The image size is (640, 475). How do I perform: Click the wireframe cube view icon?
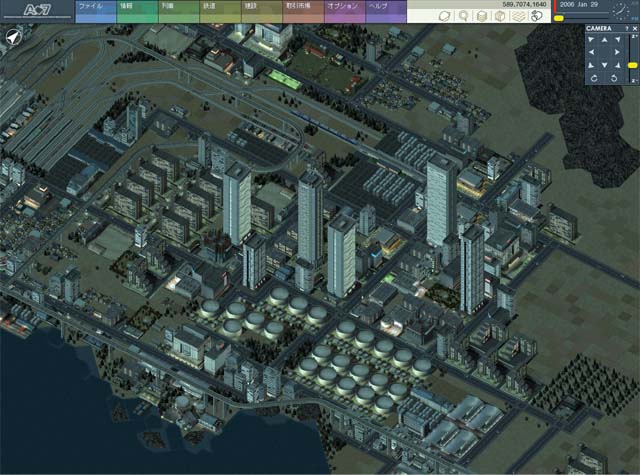500,16
